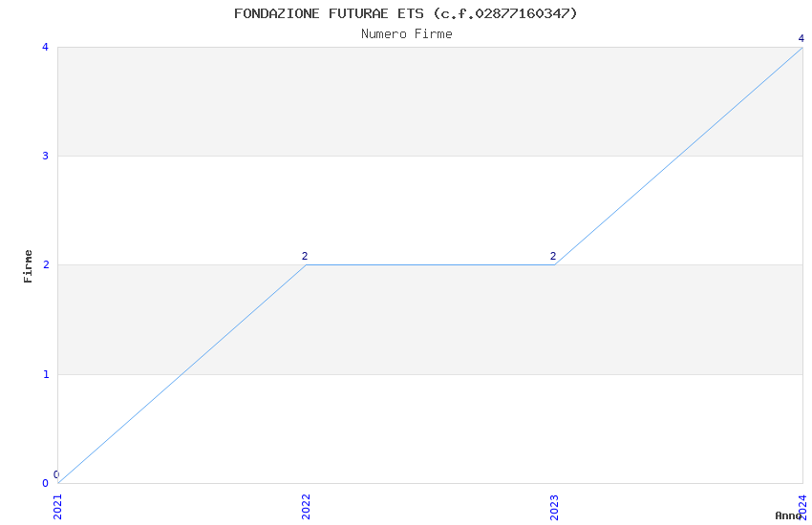Click the y-axis tick label 1
812x525 pixels.
click(x=45, y=374)
